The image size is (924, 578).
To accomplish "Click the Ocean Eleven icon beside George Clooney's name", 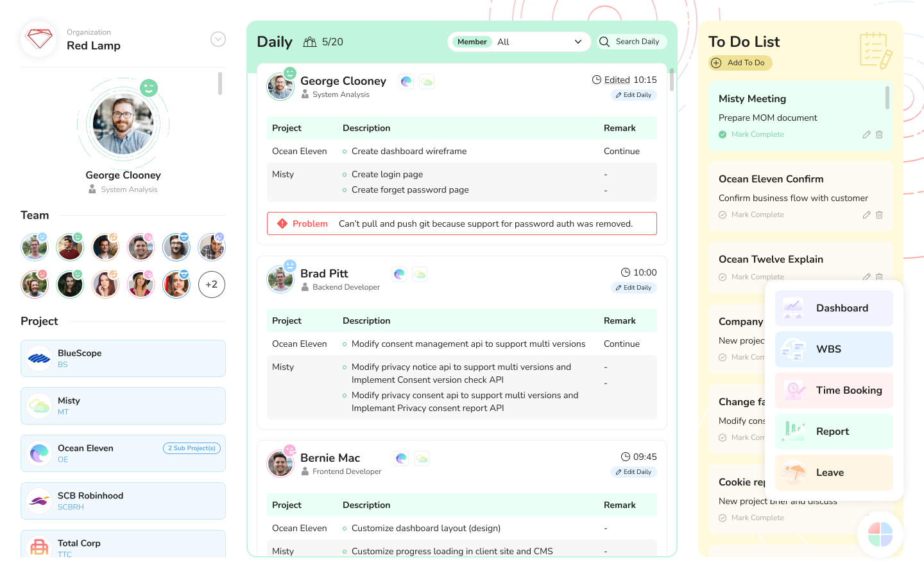I will pos(406,82).
